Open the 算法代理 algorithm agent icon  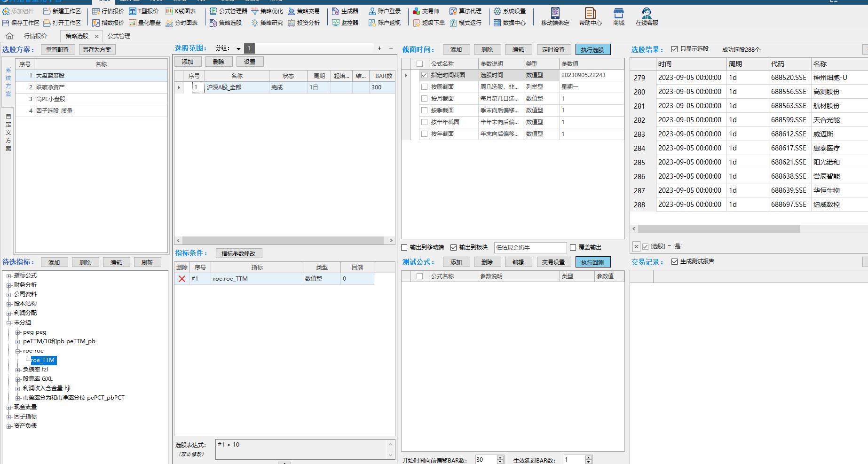point(453,11)
